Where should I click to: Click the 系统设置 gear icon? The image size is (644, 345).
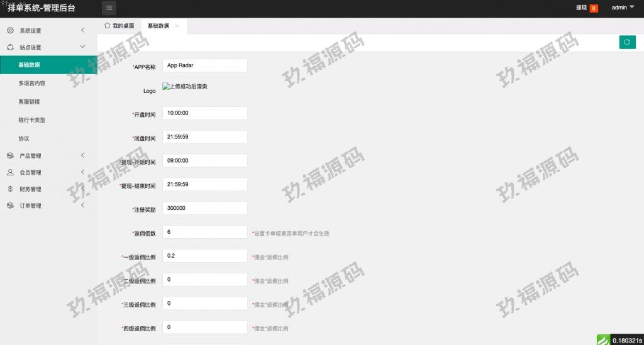[x=10, y=30]
